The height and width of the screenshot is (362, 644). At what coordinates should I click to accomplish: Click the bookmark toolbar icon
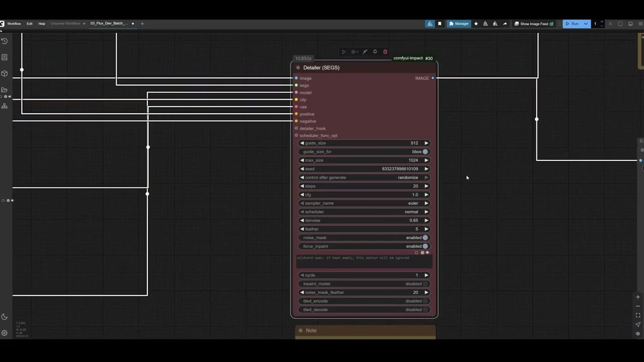pos(440,24)
